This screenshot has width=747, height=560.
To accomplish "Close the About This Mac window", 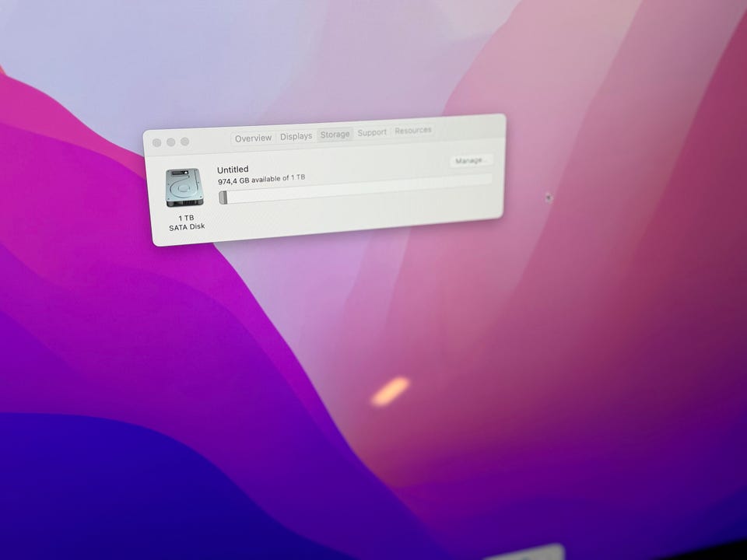I will tap(157, 142).
